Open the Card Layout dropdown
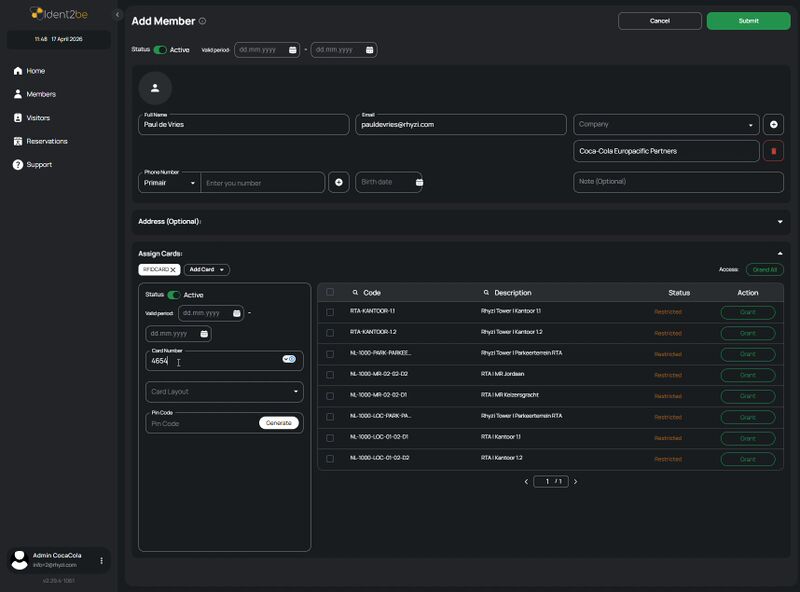This screenshot has height=592, width=800. click(225, 392)
